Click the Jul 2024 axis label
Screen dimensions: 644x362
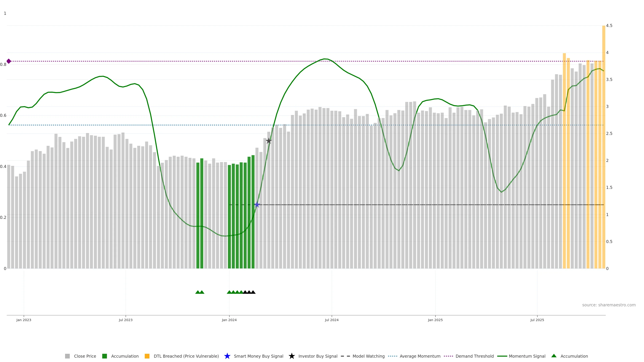[x=332, y=320]
